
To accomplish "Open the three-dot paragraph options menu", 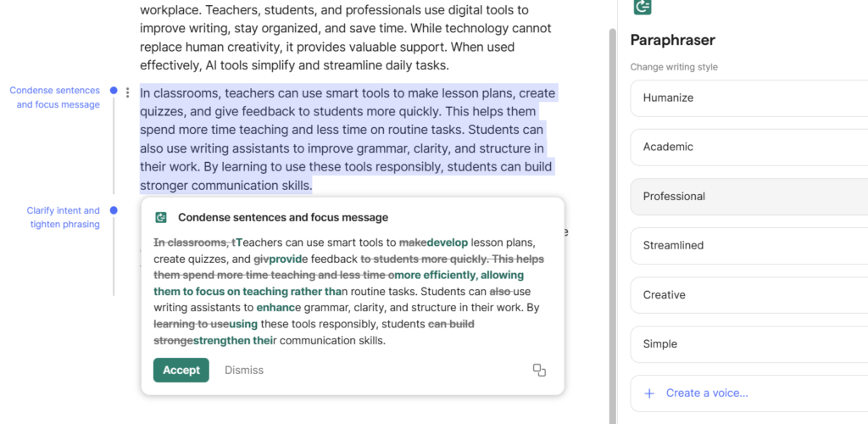I will coord(128,92).
